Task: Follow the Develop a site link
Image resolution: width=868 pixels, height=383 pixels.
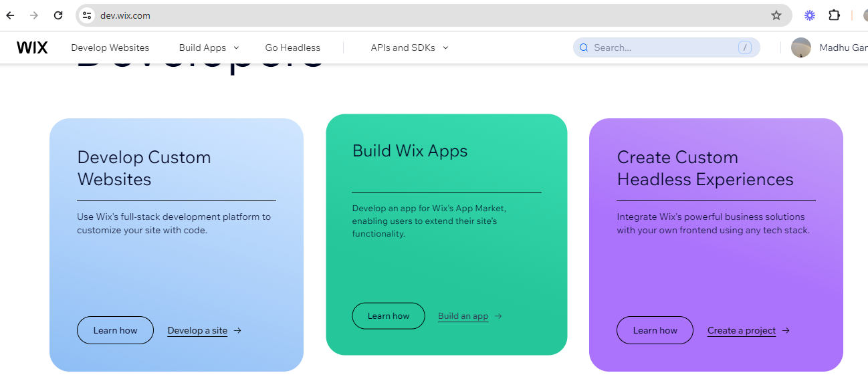Action: [x=197, y=330]
